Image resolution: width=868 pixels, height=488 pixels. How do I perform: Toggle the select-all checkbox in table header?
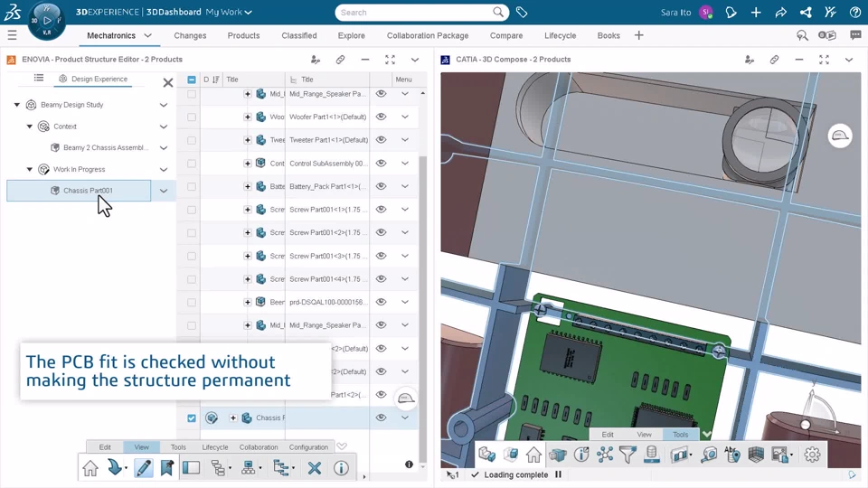[192, 80]
